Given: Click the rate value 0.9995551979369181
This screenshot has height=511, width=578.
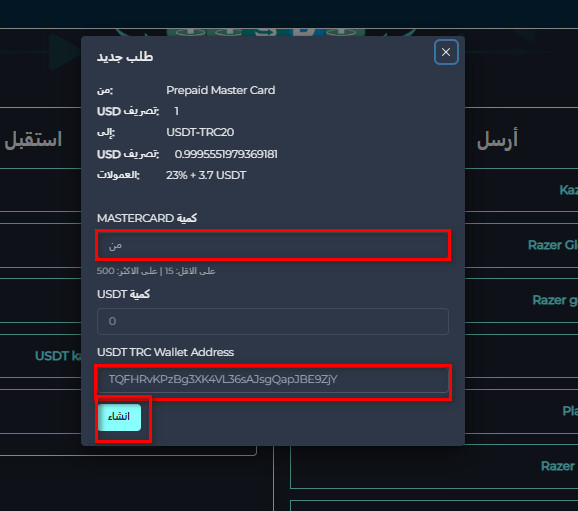Looking at the screenshot, I should (226, 154).
